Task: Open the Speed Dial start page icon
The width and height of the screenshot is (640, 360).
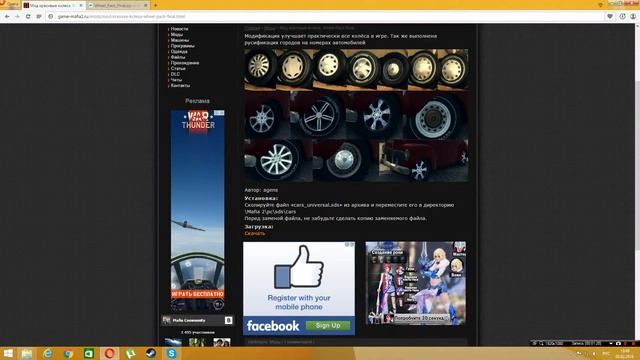Action: click(39, 16)
